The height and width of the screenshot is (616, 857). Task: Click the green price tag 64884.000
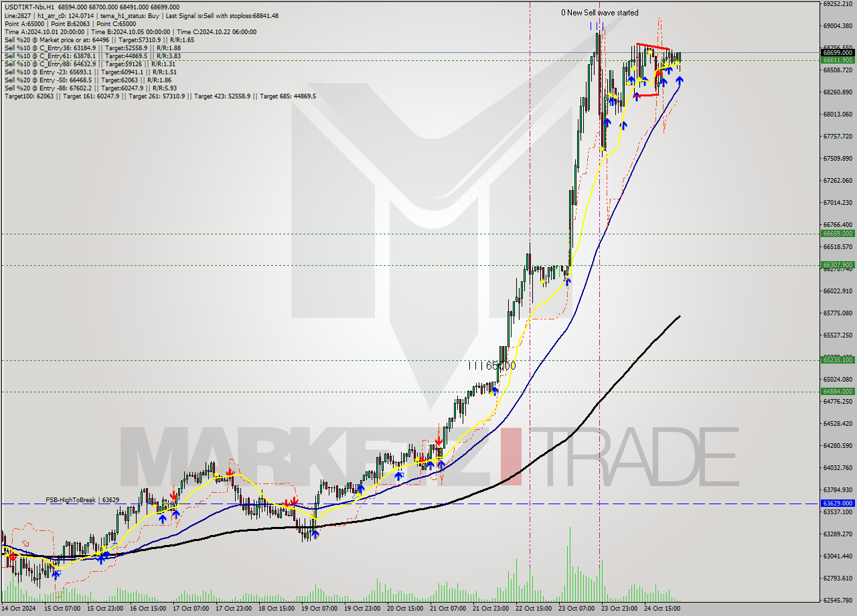click(x=838, y=391)
